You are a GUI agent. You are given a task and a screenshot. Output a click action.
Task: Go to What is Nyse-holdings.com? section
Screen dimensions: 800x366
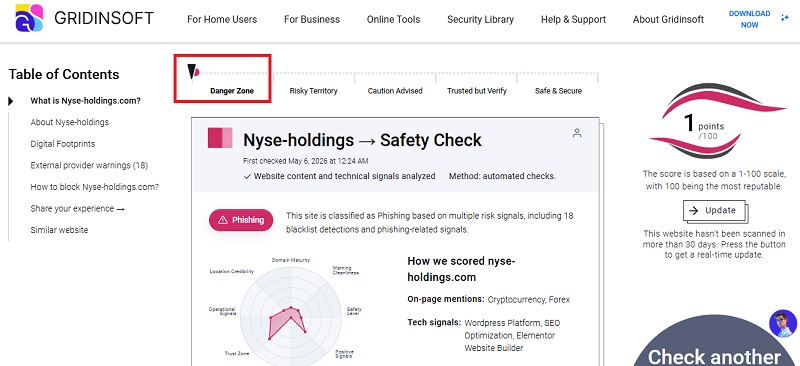coord(85,101)
